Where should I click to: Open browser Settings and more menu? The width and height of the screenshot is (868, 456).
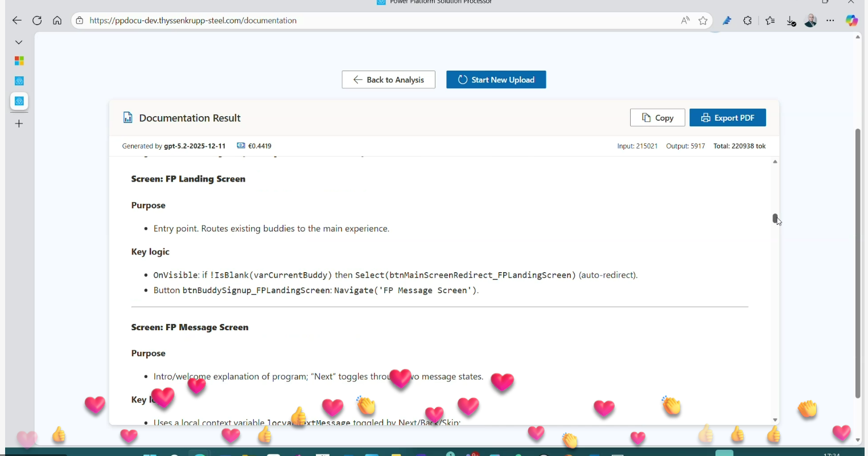[x=830, y=20]
